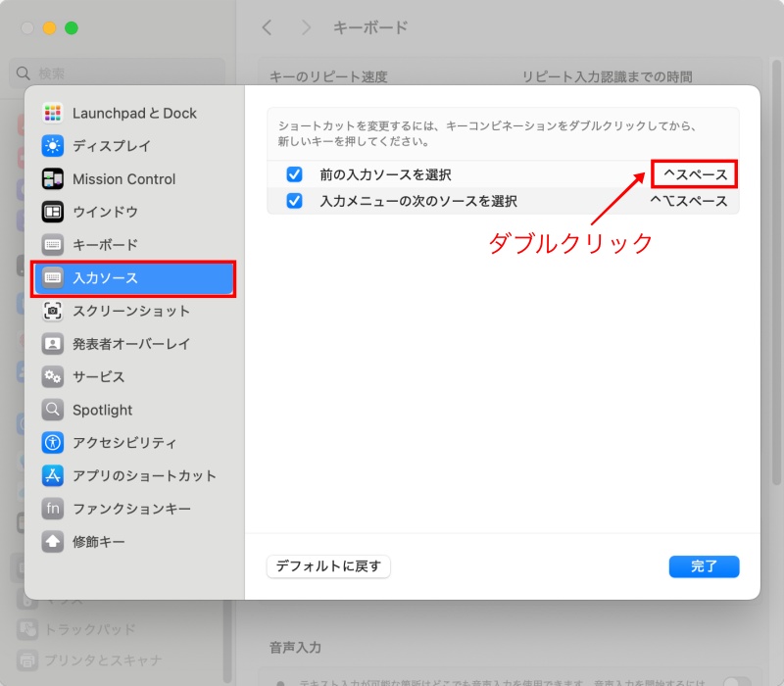The height and width of the screenshot is (686, 784).
Task: Click the Launchpad & Dock icon
Action: (x=53, y=114)
